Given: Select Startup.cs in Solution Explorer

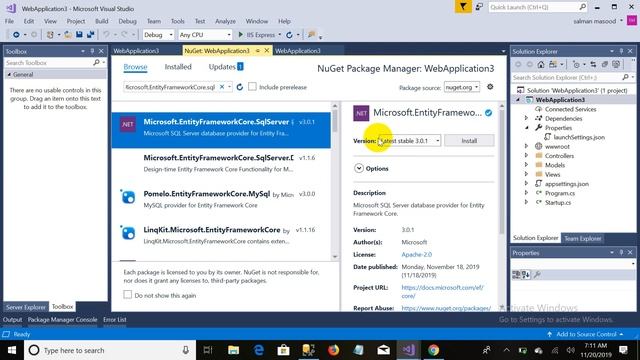Looking at the screenshot, I should click(x=558, y=202).
